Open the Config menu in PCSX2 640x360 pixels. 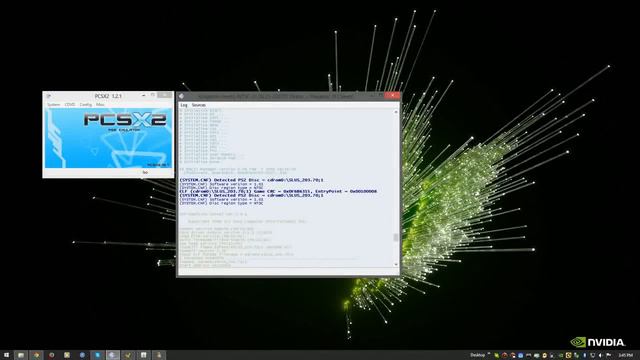point(86,105)
